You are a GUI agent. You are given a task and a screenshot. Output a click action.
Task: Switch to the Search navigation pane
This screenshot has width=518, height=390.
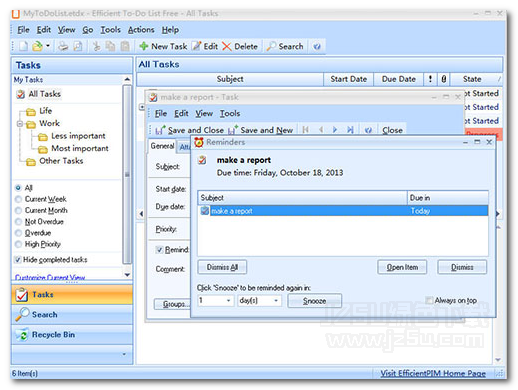click(x=72, y=314)
